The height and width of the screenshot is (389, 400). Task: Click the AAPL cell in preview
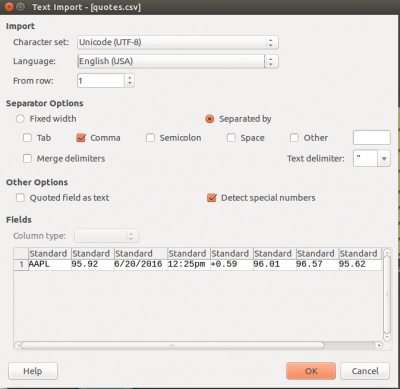(50, 264)
